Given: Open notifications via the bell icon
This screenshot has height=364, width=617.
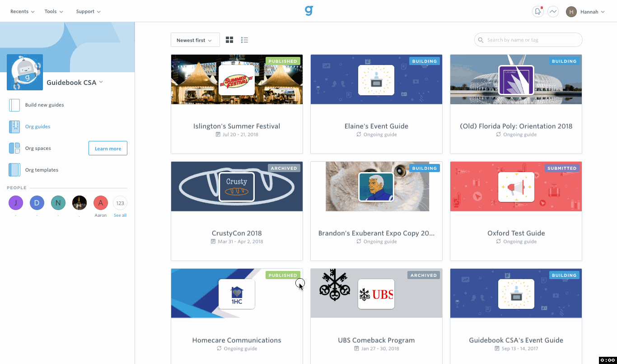Looking at the screenshot, I should (x=538, y=11).
